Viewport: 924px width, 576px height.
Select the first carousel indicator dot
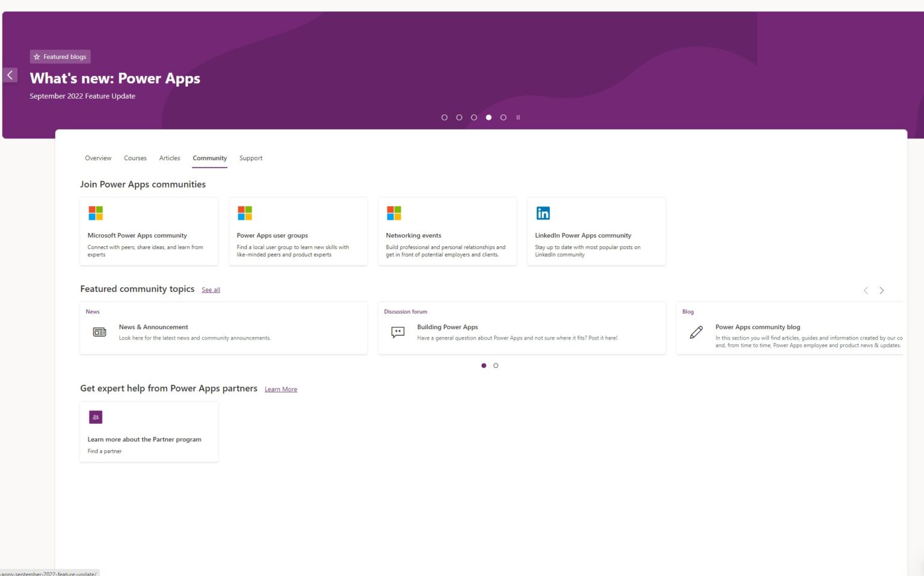click(445, 117)
